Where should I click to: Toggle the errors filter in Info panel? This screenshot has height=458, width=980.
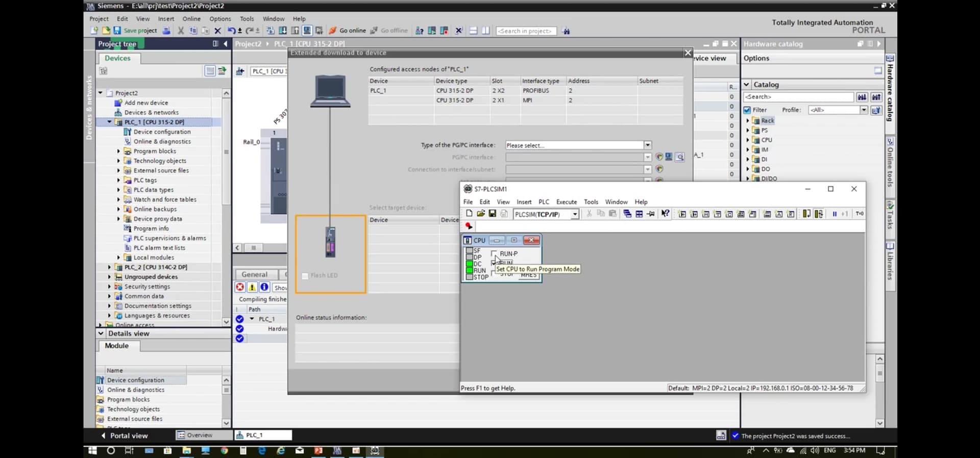[240, 287]
